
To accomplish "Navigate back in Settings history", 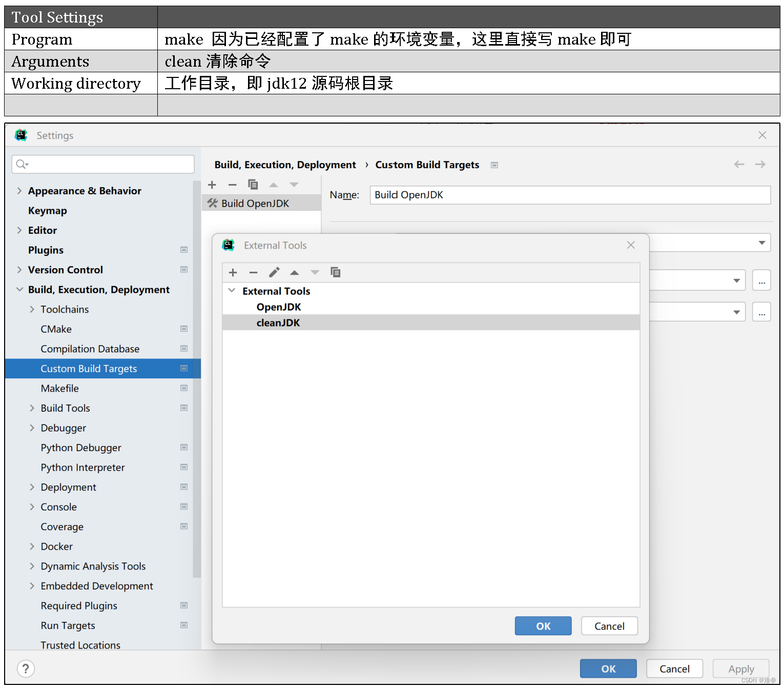I will 739,164.
